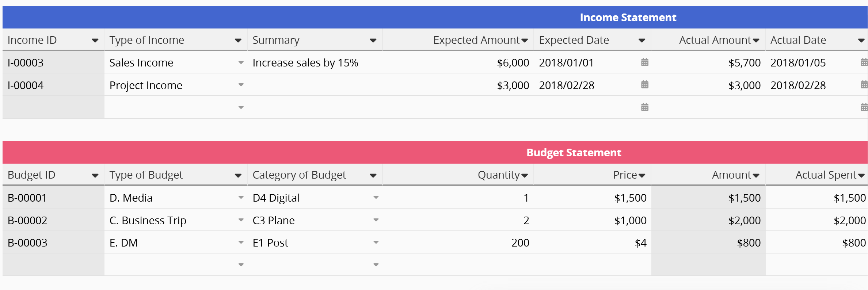Open Income ID column filter arrow

(95, 41)
